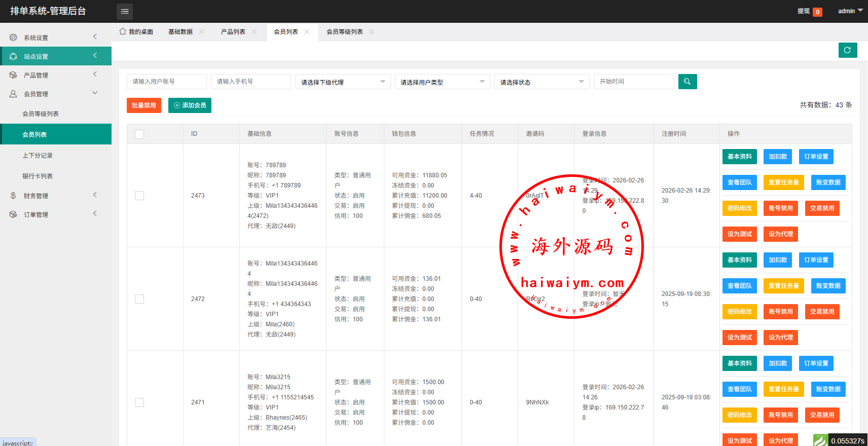Image resolution: width=868 pixels, height=446 pixels.
Task: Click the gear icon beside 系统设置
Action: (13, 38)
